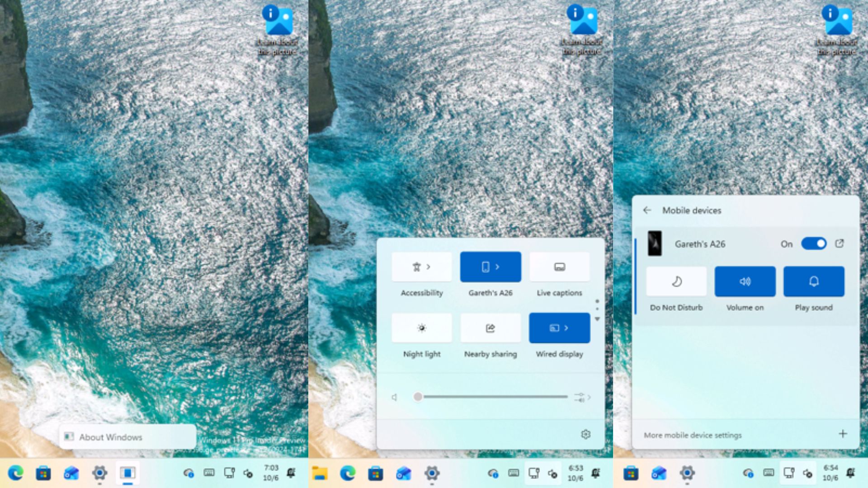The width and height of the screenshot is (868, 488).
Task: Open File Explorer on the taskbar showing 6:53
Action: pyautogui.click(x=320, y=473)
